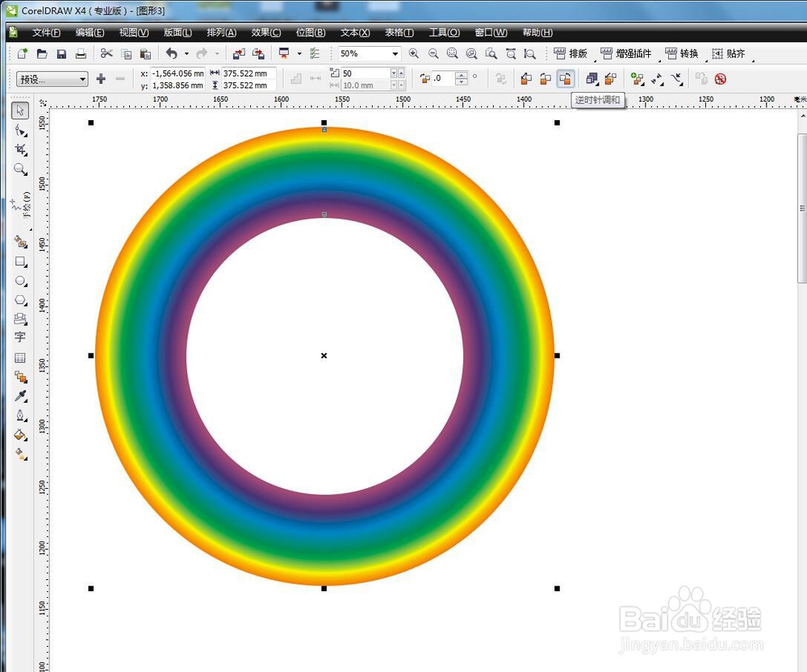
Task: Enable direct blend mode
Action: [x=526, y=79]
